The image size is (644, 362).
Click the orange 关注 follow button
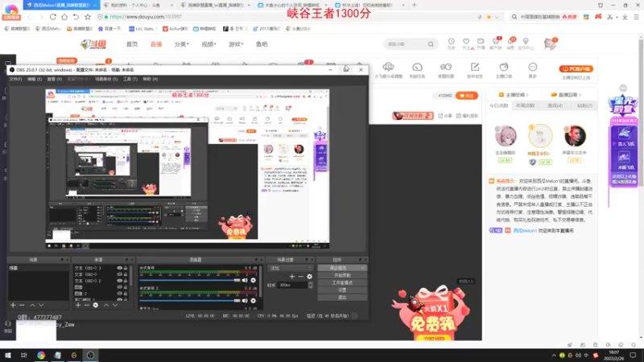click(467, 96)
